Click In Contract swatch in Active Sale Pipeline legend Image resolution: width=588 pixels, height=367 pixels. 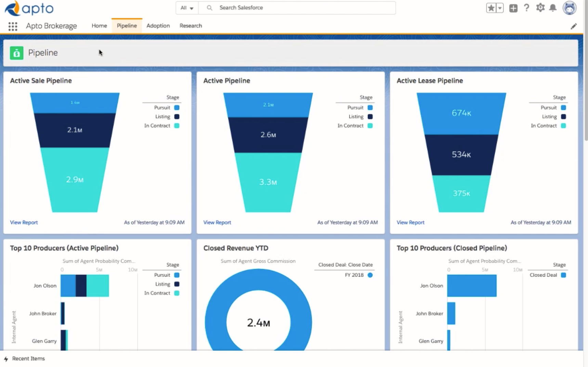tap(177, 126)
